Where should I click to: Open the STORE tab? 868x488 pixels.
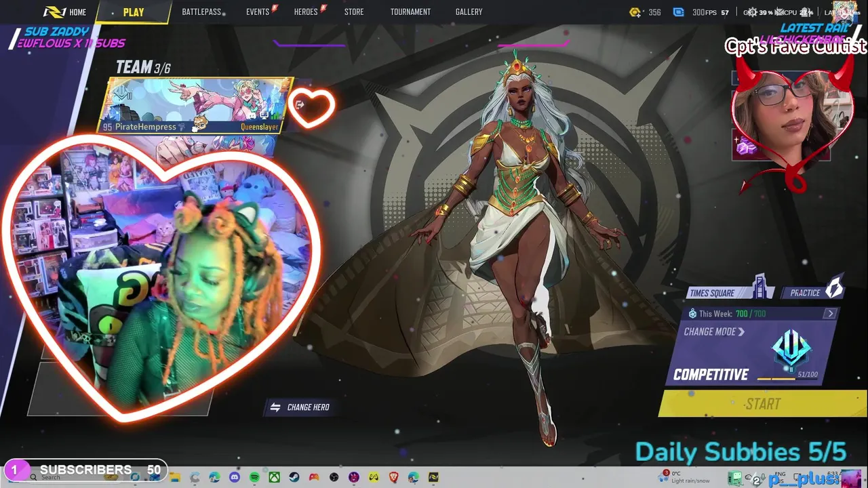[x=354, y=12]
